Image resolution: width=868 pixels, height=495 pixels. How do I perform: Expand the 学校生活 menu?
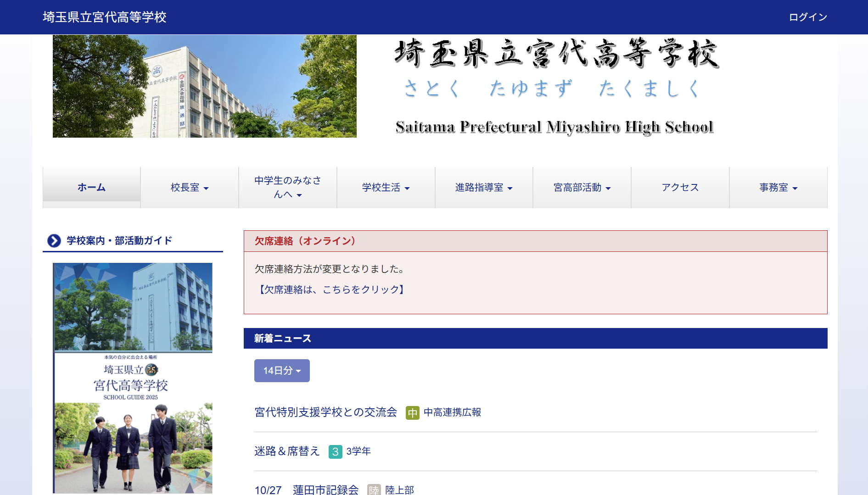click(386, 187)
